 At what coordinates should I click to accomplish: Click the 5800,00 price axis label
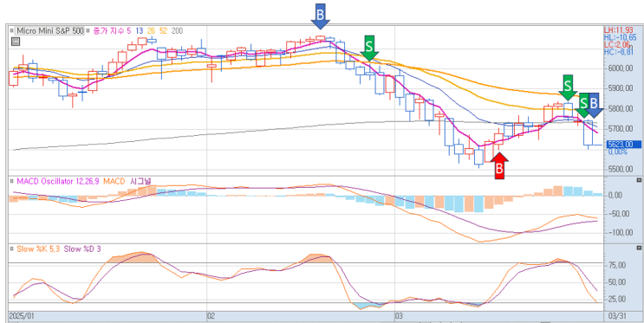620,109
